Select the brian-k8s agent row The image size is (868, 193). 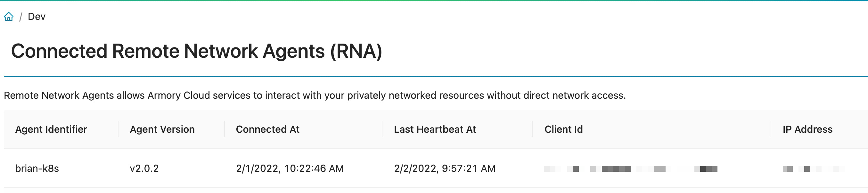pyautogui.click(x=37, y=168)
